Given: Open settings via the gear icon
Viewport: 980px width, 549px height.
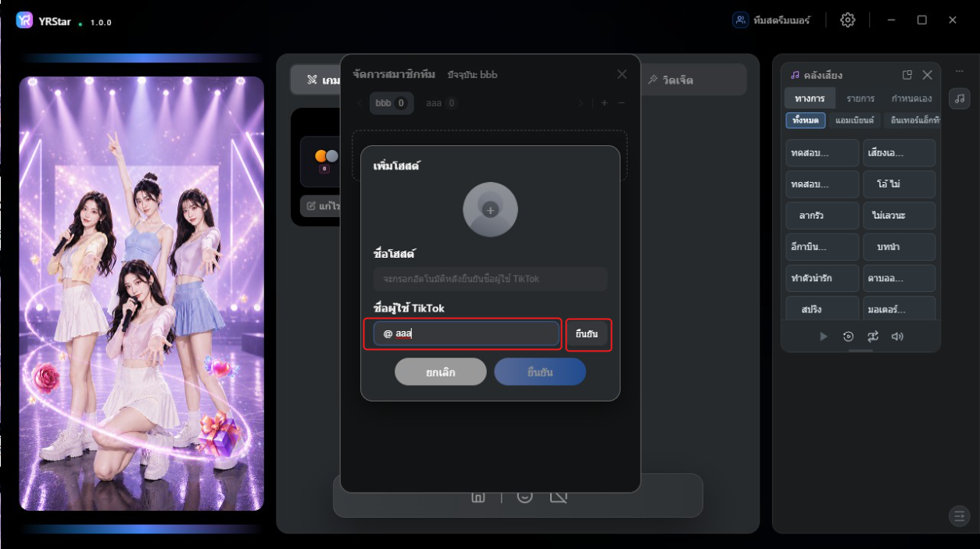Looking at the screenshot, I should [x=848, y=20].
